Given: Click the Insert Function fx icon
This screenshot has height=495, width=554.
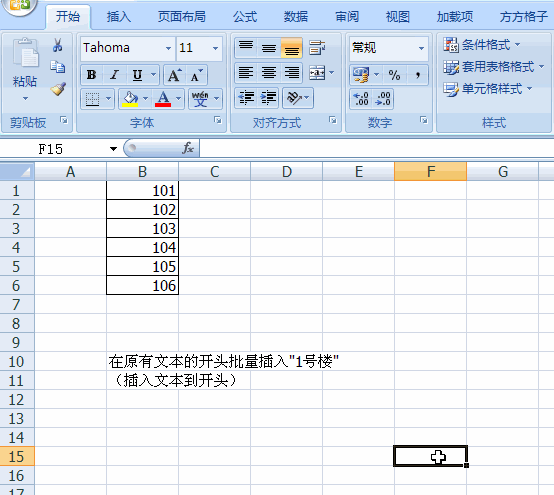Looking at the screenshot, I should pos(188,148).
